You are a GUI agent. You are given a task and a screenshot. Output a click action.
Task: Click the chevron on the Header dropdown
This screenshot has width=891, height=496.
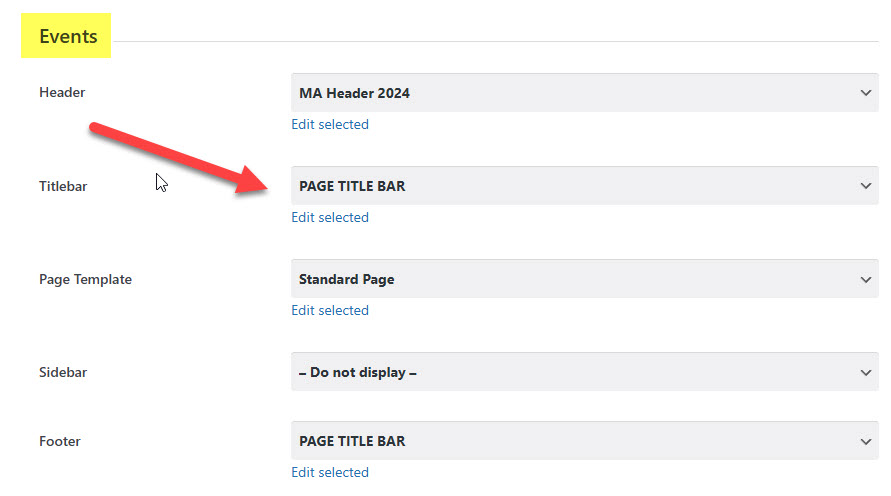(x=865, y=93)
